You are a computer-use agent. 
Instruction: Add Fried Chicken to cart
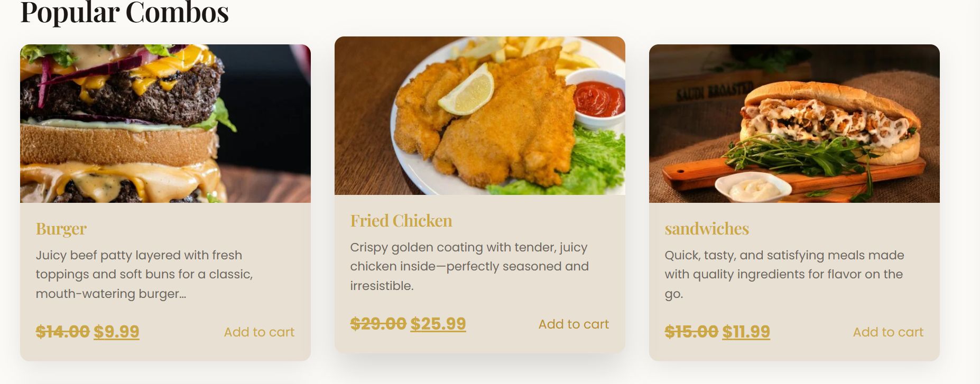tap(574, 324)
